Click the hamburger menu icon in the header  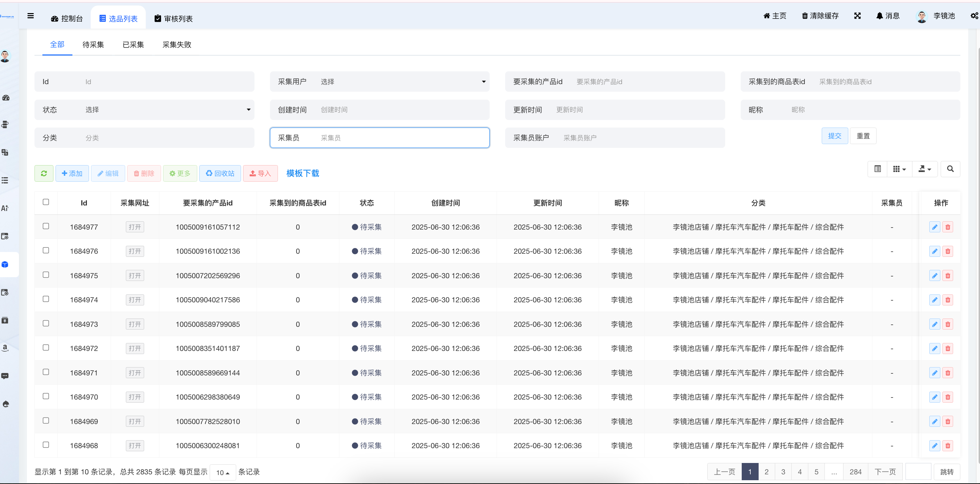pyautogui.click(x=30, y=16)
